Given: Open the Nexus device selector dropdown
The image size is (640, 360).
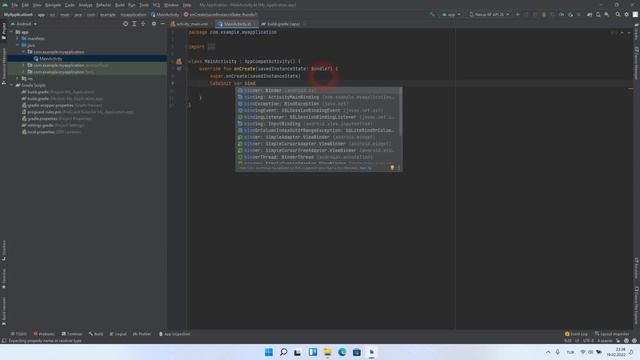Looking at the screenshot, I should pyautogui.click(x=489, y=15).
